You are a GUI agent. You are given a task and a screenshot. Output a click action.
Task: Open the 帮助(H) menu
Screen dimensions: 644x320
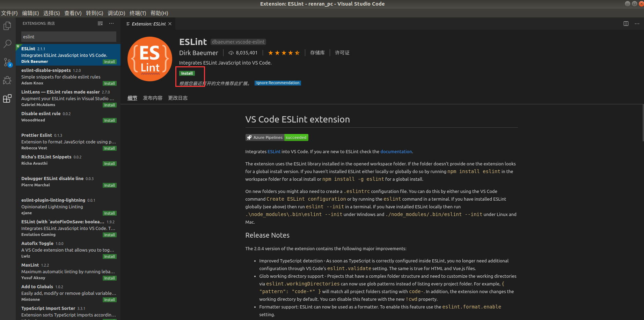pyautogui.click(x=159, y=13)
